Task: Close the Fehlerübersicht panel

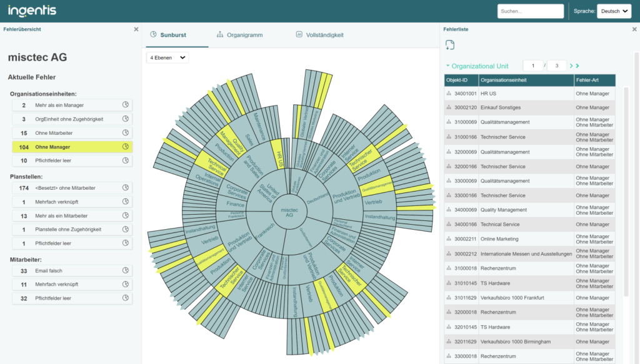Action: [136, 29]
